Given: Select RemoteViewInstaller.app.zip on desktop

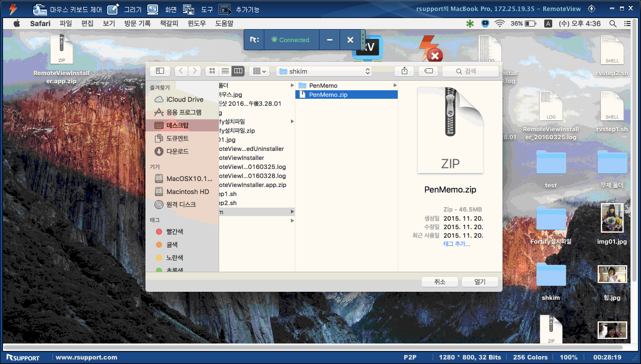Looking at the screenshot, I should coord(61,59).
